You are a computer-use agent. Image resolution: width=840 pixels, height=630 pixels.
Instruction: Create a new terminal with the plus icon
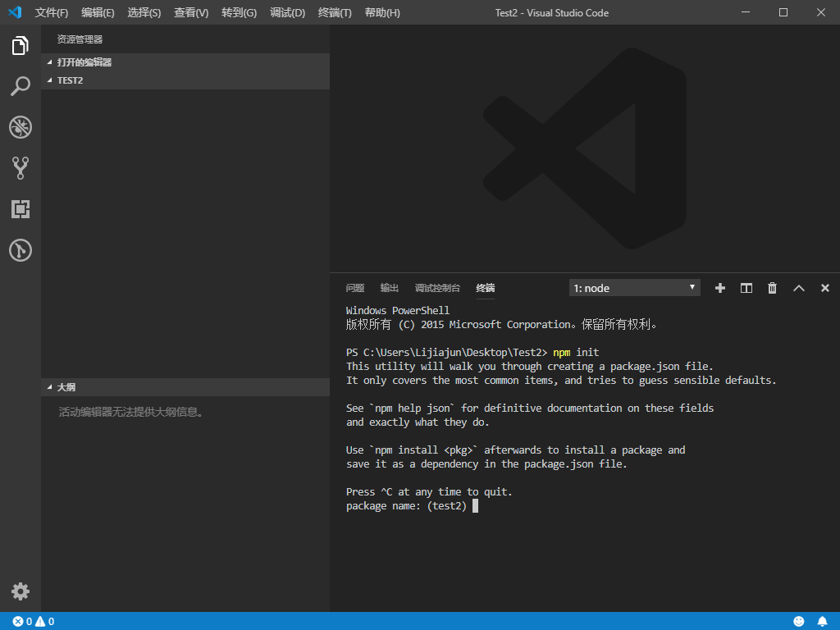coord(719,288)
